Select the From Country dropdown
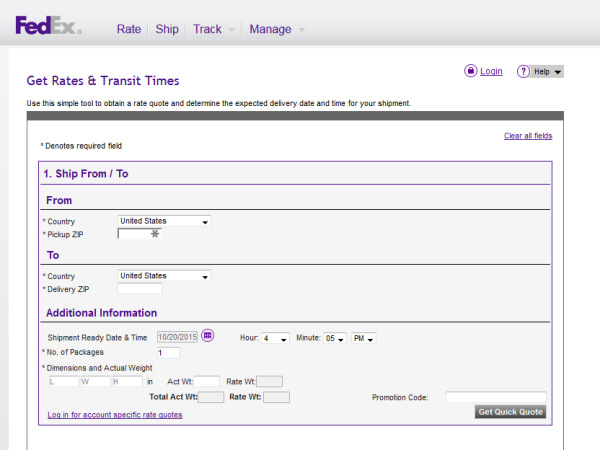 (164, 221)
